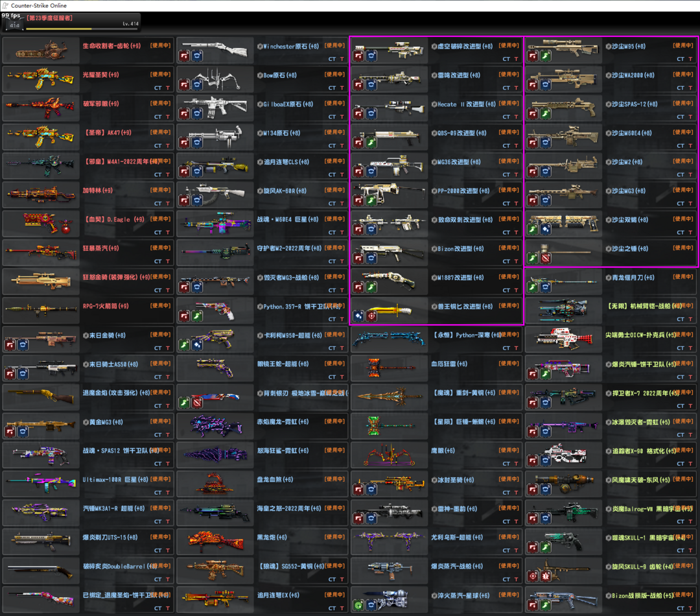Select the 【血契】D.Eagle weapon thumbnail

[x=41, y=223]
